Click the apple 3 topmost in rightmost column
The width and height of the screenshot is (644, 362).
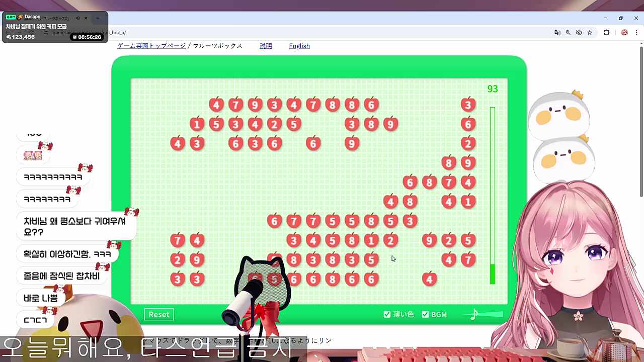point(468,105)
